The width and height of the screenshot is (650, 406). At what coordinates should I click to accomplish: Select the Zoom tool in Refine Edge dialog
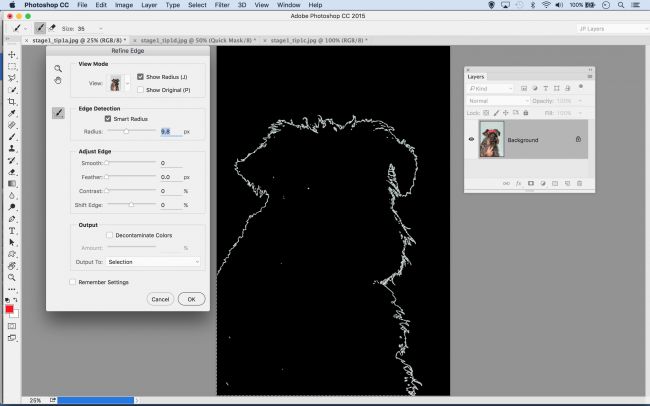click(x=59, y=68)
